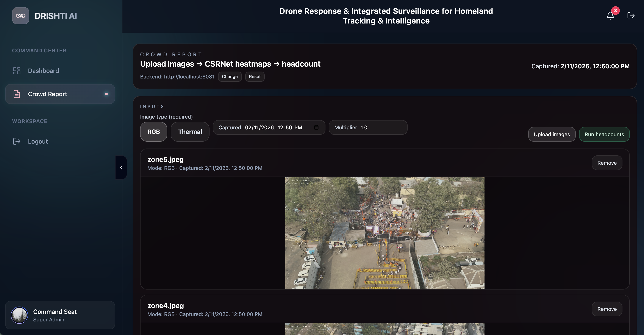Viewport: 644px width, 335px height.
Task: Click the zone5.jpeg file name
Action: (x=166, y=160)
